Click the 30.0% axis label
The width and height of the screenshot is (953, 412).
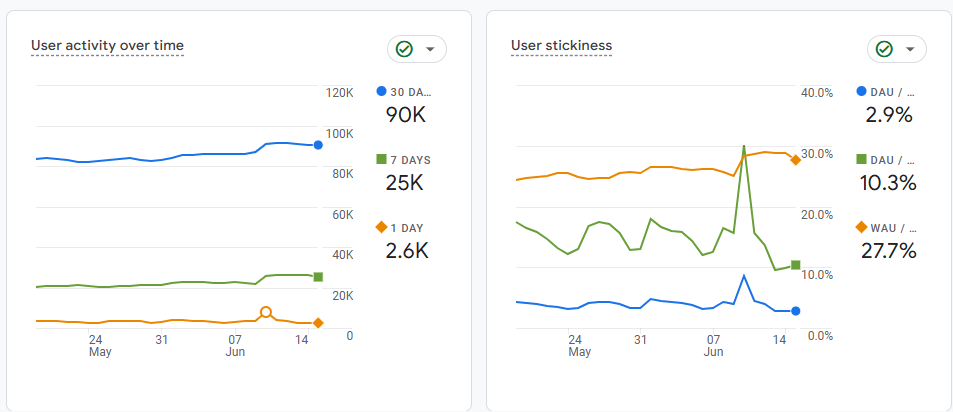pos(818,154)
